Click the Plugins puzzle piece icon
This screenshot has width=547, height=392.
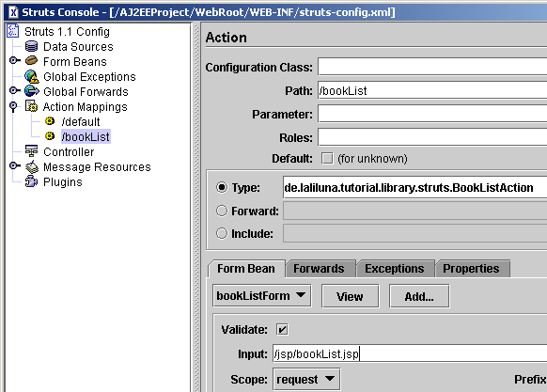click(x=31, y=181)
